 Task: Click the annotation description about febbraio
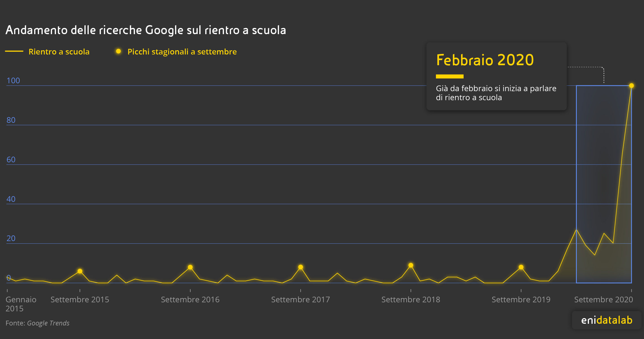tap(496, 93)
